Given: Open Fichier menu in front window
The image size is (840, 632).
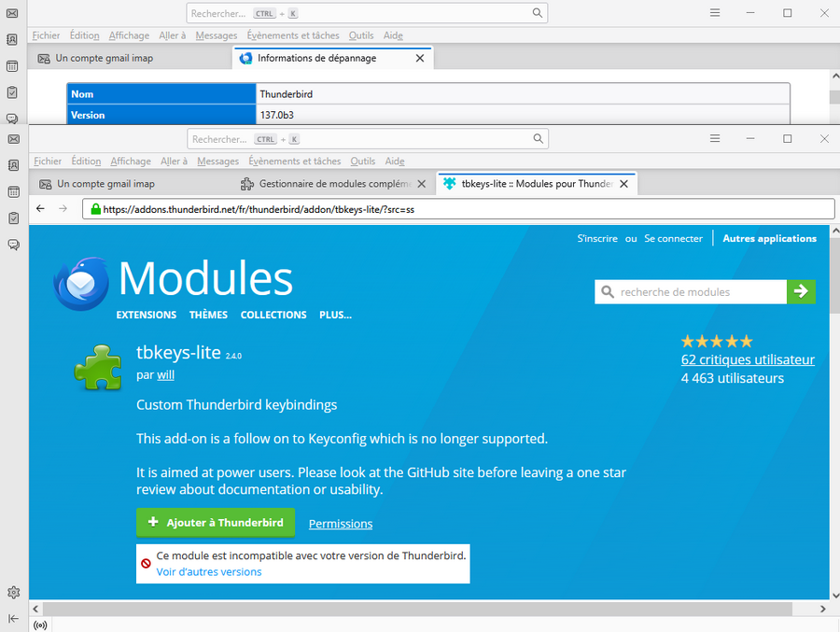Looking at the screenshot, I should click(48, 162).
